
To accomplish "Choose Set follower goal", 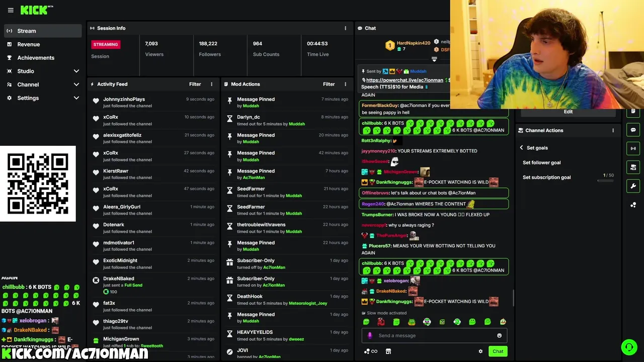I will (541, 162).
